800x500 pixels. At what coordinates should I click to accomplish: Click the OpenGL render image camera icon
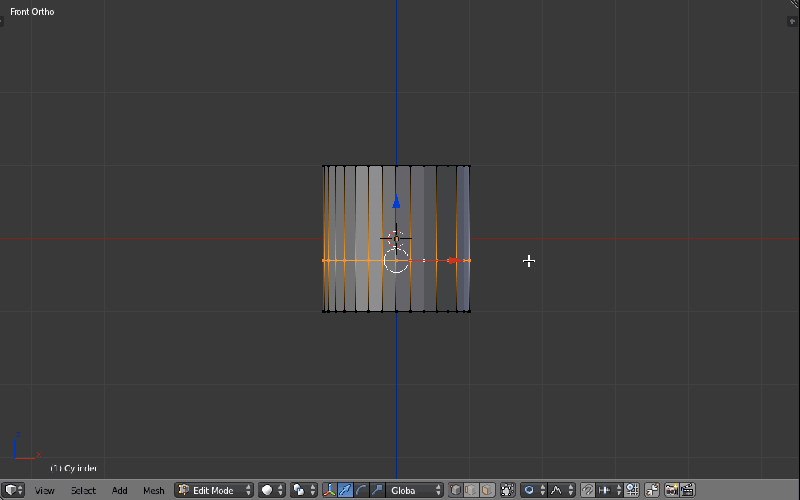(x=671, y=490)
